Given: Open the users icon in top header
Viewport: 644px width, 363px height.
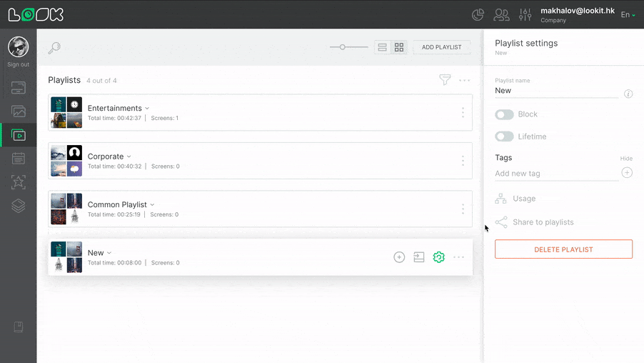Looking at the screenshot, I should click(502, 14).
